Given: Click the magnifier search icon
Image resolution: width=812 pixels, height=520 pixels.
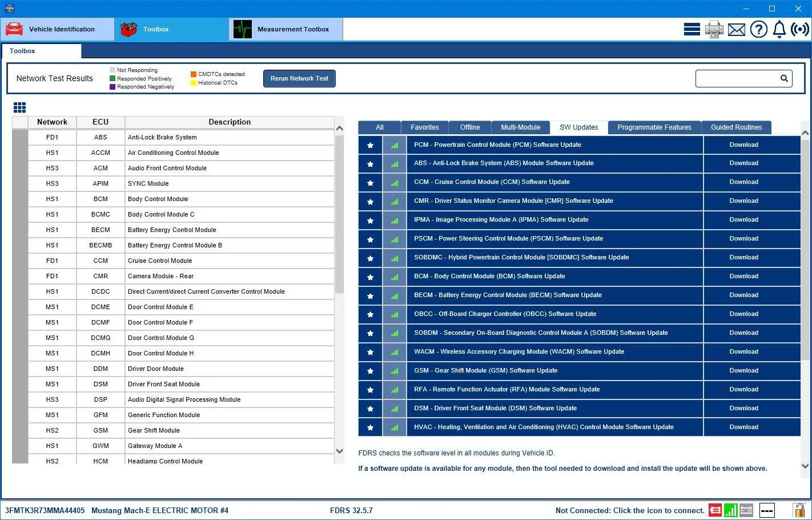Looking at the screenshot, I should tap(784, 78).
